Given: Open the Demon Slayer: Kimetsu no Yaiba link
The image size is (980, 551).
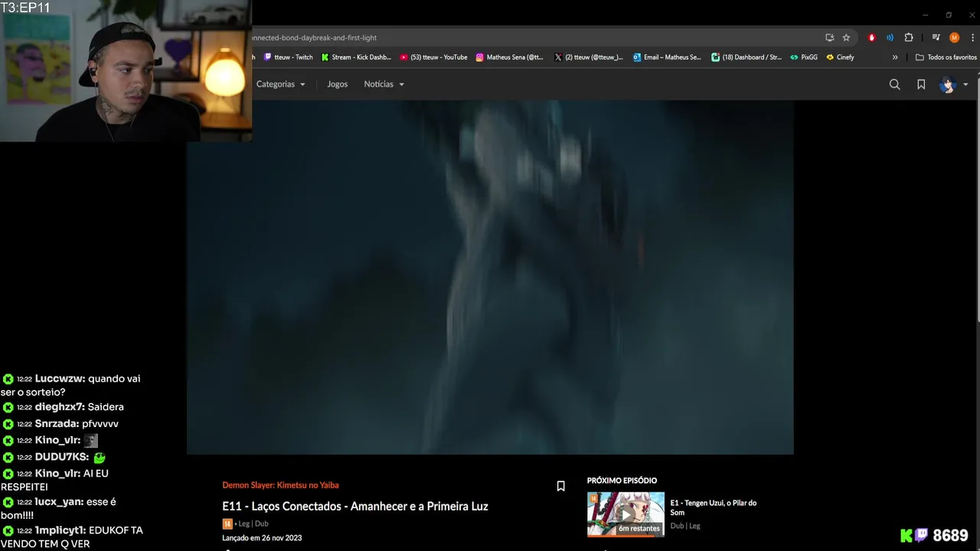Looking at the screenshot, I should tap(280, 485).
